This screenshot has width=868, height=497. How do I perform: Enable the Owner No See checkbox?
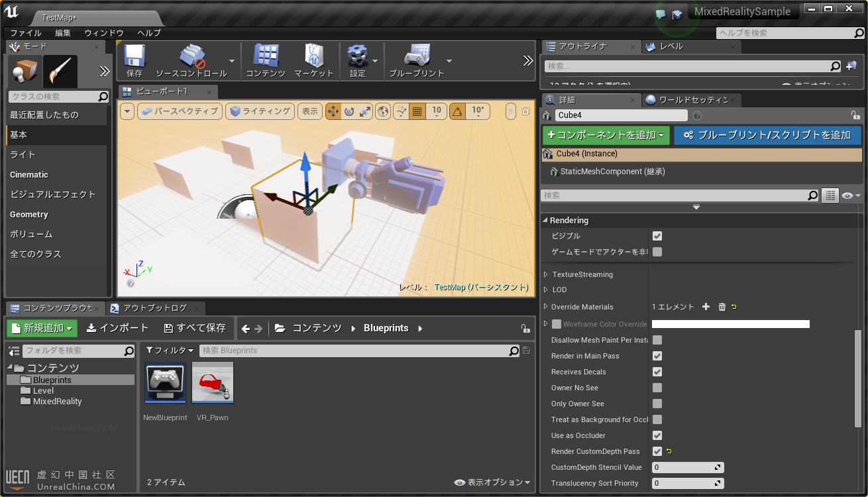[x=657, y=388]
